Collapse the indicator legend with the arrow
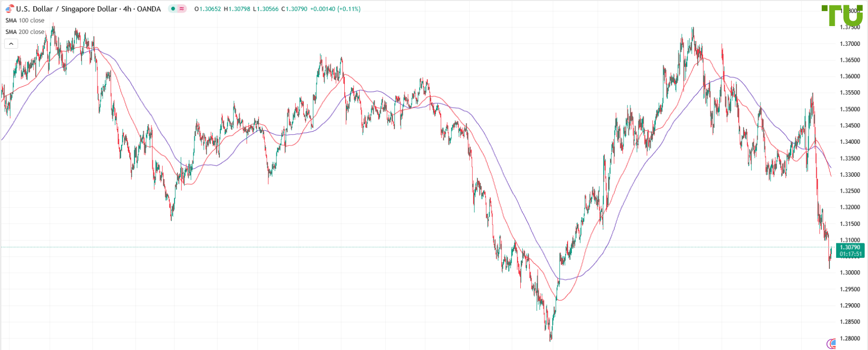Screen dimensions: 868x350 point(11,44)
